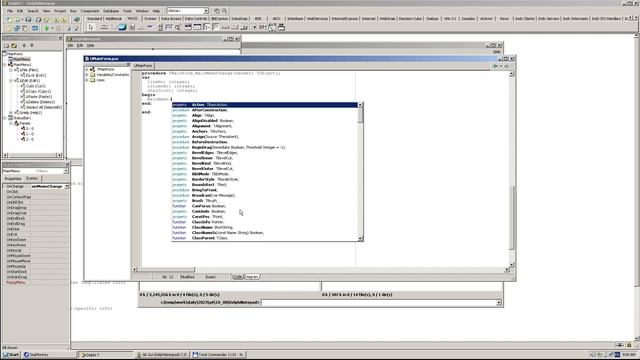Switch to Data Controls palette tab
Screen dimensions: 640x360
pos(196,19)
